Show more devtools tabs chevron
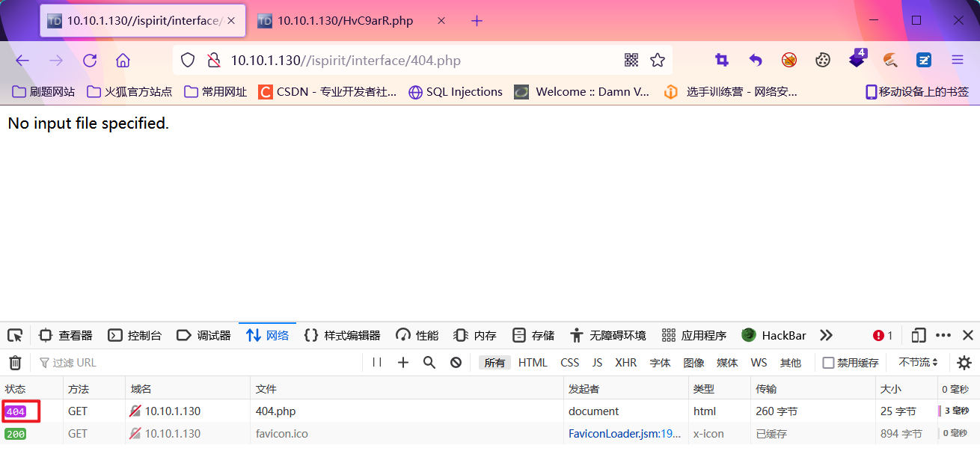The width and height of the screenshot is (980, 466). (x=826, y=335)
